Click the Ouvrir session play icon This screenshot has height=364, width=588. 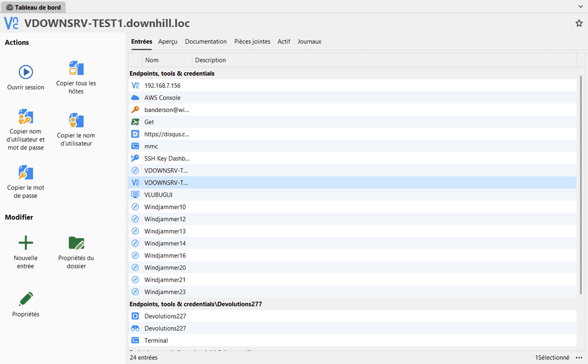tap(26, 72)
